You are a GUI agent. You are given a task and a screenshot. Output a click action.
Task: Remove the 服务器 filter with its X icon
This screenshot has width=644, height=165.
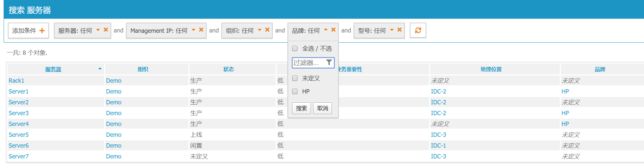[106, 30]
